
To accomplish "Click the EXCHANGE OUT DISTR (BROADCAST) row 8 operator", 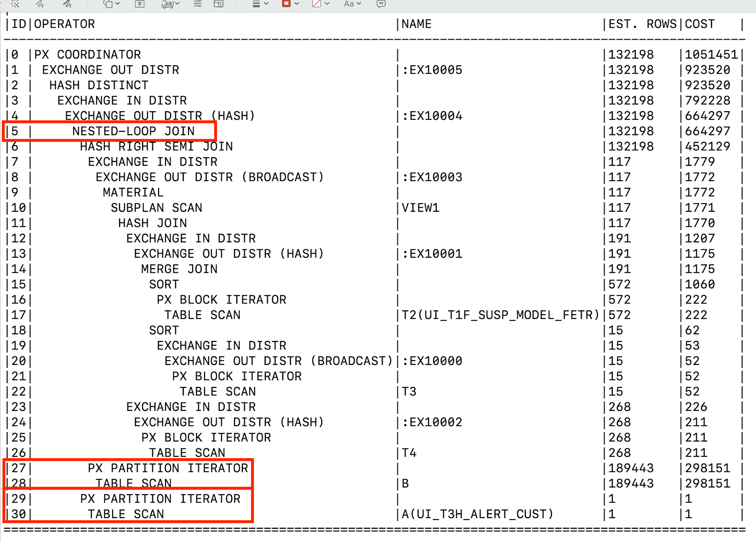I will 210,177.
